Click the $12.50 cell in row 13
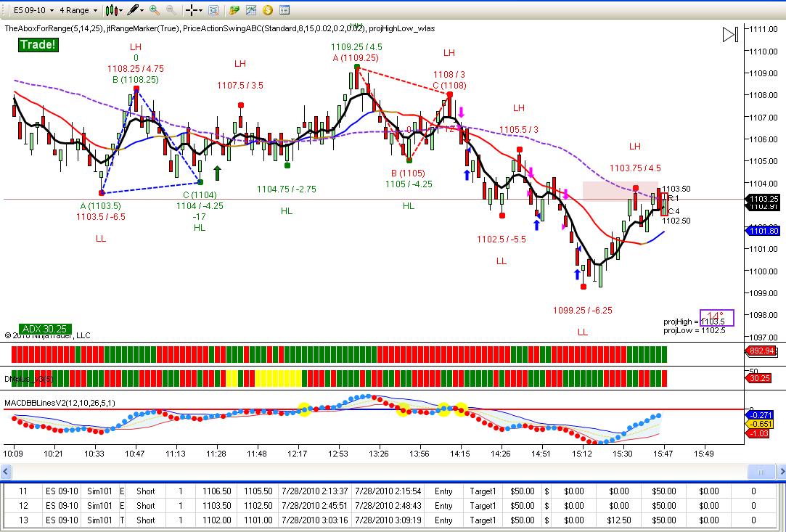 (618, 520)
